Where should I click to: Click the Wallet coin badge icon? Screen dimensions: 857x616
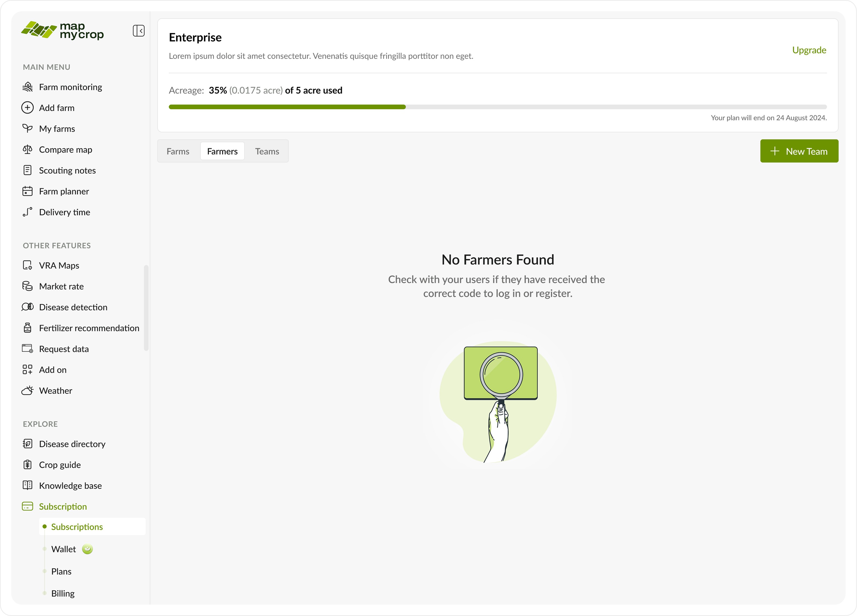87,549
